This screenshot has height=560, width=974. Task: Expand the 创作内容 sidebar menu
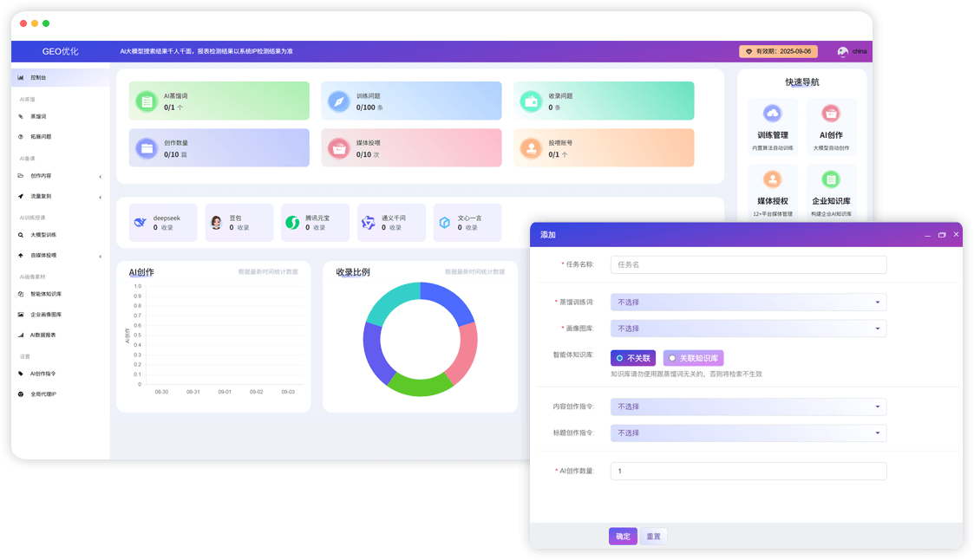point(60,176)
